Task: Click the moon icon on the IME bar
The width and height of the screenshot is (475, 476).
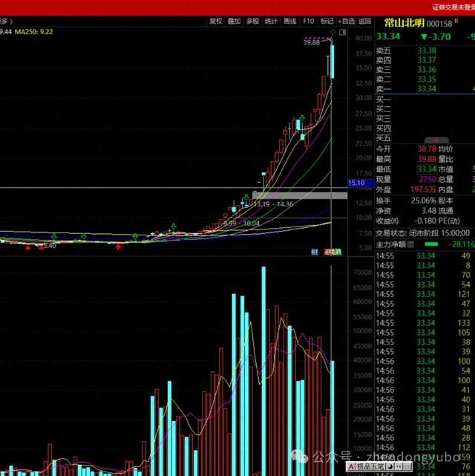Action: 388,466
